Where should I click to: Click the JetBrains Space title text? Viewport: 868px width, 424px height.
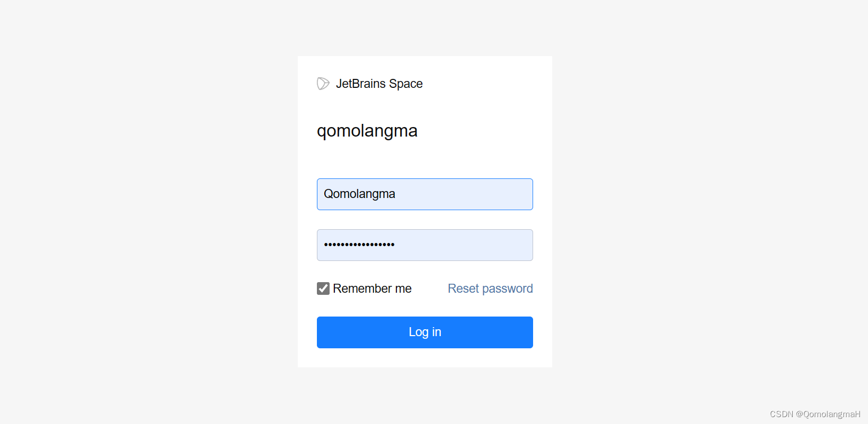(x=379, y=83)
